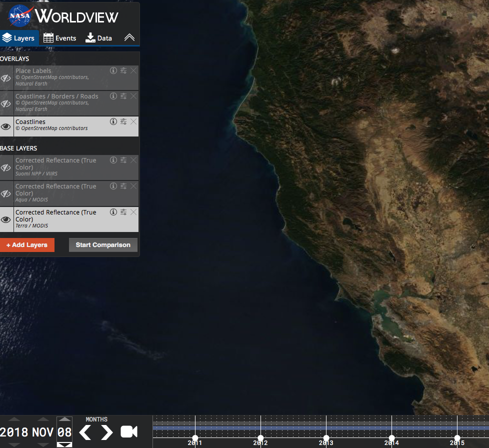Viewport: 489px width, 448px height.
Task: Show the Aqua / MODIS base layer
Action: [x=6, y=193]
